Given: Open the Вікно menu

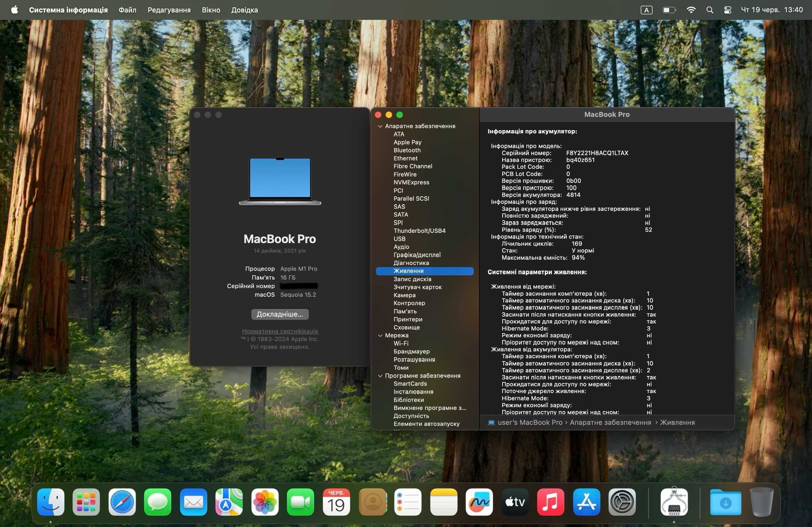Looking at the screenshot, I should pyautogui.click(x=211, y=10).
